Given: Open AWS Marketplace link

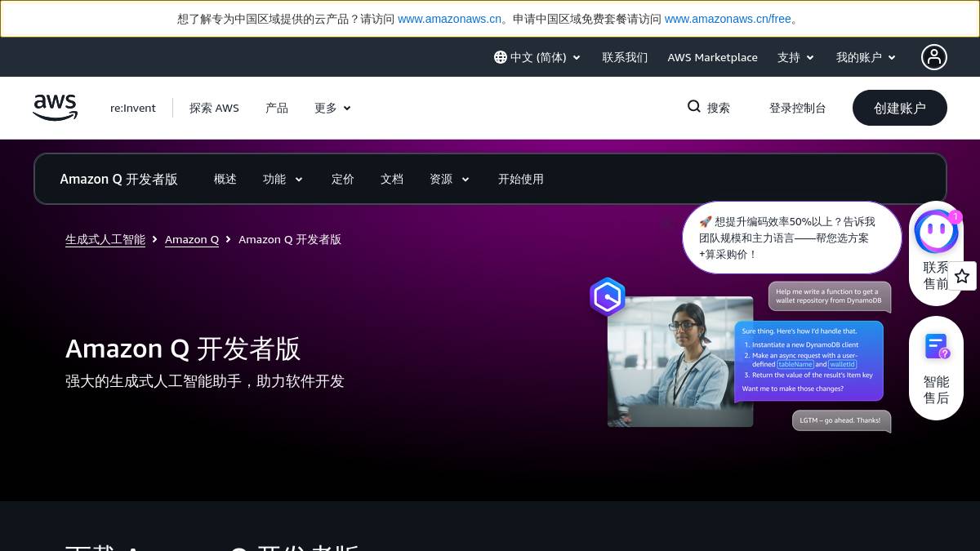Looking at the screenshot, I should (713, 57).
